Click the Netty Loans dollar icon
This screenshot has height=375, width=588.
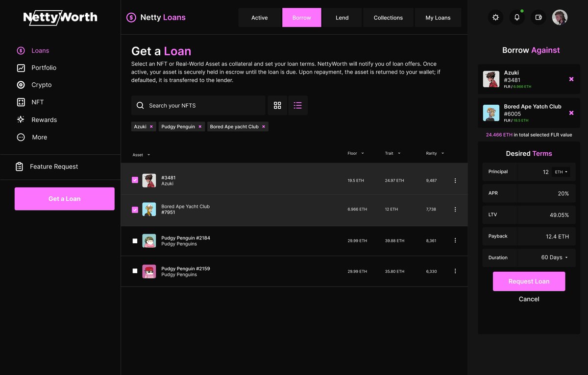(131, 18)
